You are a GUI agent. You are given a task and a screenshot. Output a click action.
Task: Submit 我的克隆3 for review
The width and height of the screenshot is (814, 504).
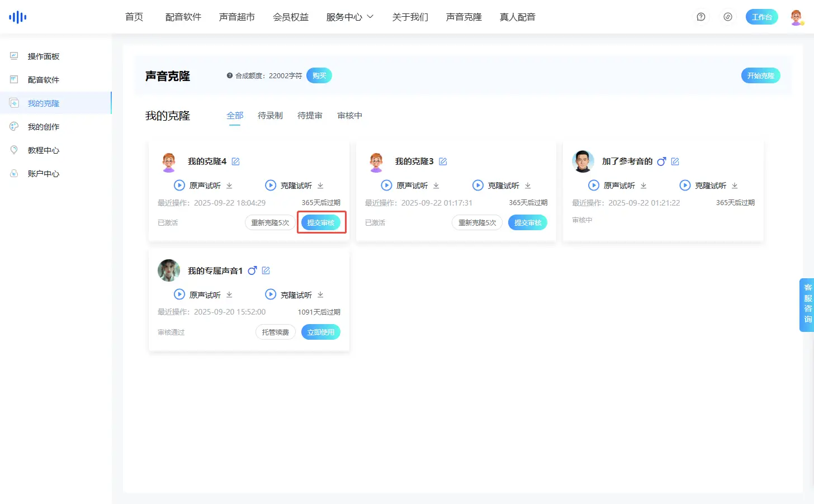(527, 222)
